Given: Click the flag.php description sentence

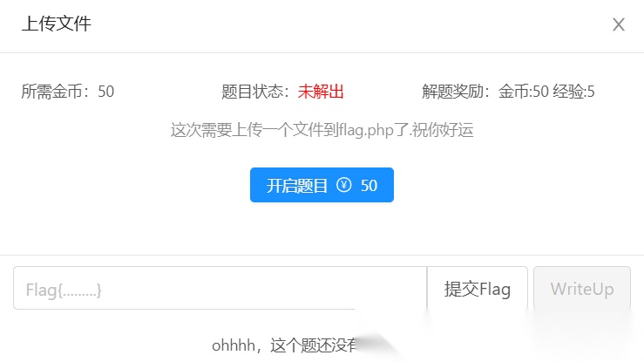Looking at the screenshot, I should [322, 130].
